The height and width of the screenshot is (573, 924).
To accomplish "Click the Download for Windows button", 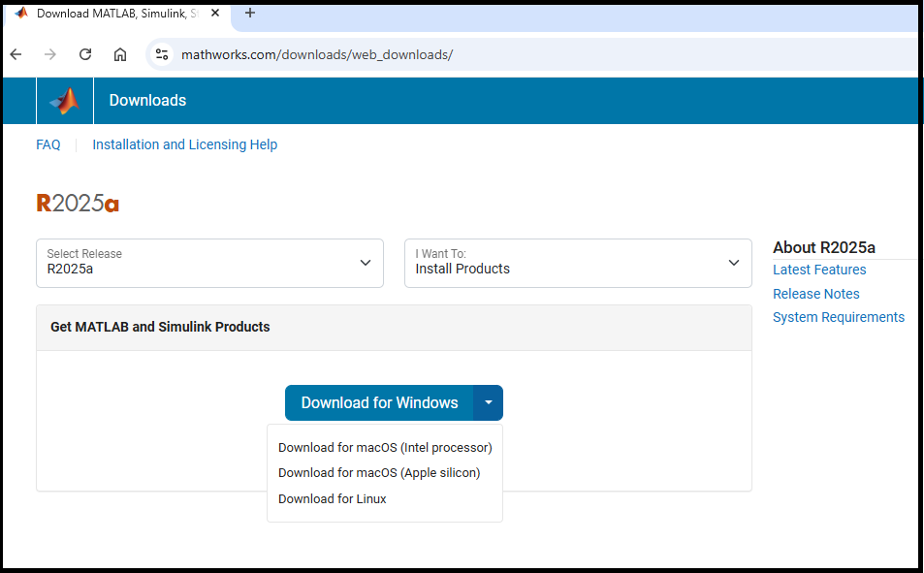I will click(x=379, y=402).
